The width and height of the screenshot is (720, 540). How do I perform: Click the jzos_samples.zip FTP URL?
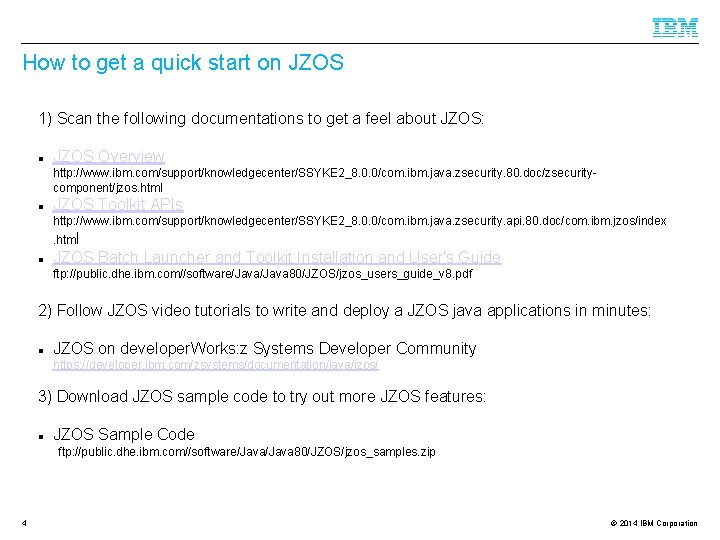[247, 452]
